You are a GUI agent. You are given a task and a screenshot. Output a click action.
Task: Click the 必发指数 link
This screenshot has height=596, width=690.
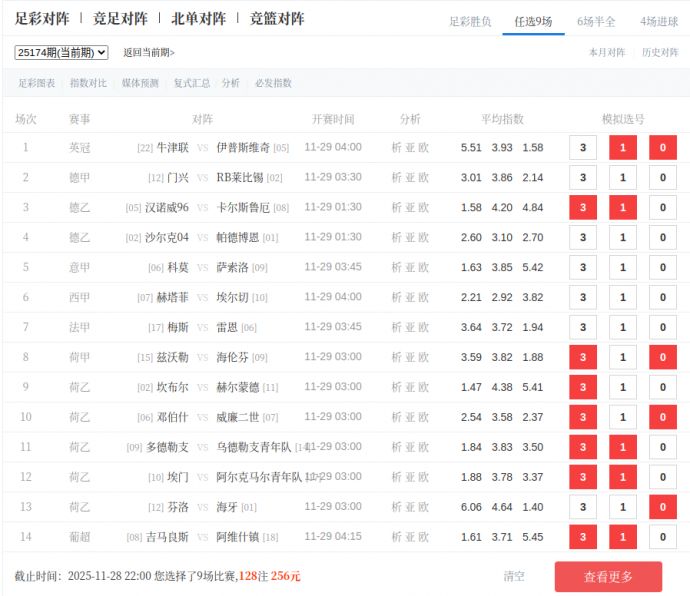(273, 83)
